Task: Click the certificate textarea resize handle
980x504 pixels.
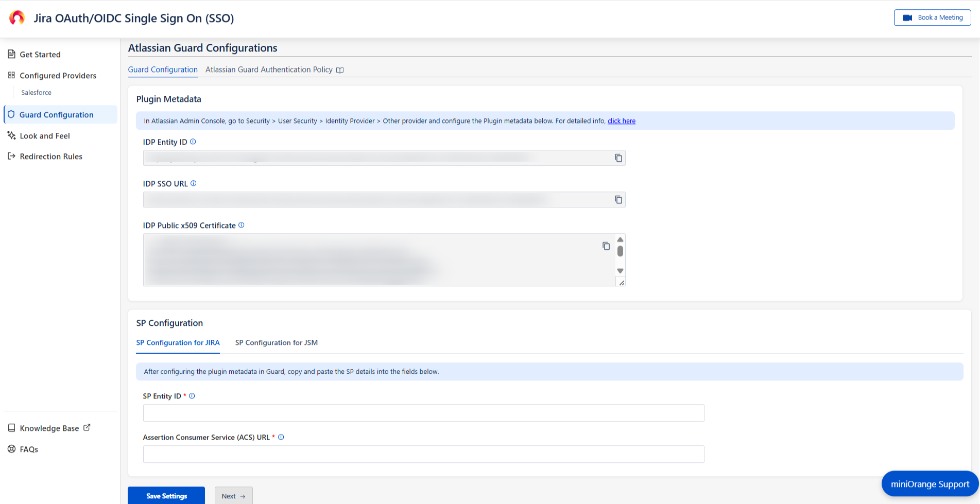Action: pyautogui.click(x=622, y=283)
